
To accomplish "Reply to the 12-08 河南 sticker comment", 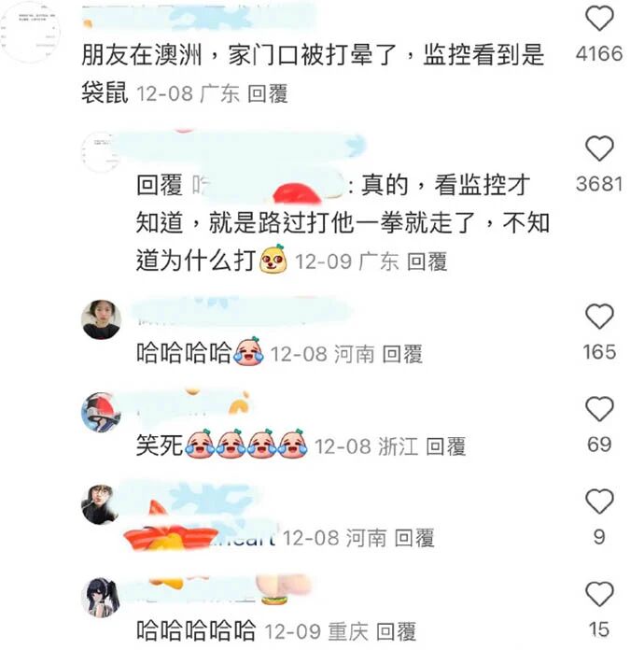I will point(414,538).
